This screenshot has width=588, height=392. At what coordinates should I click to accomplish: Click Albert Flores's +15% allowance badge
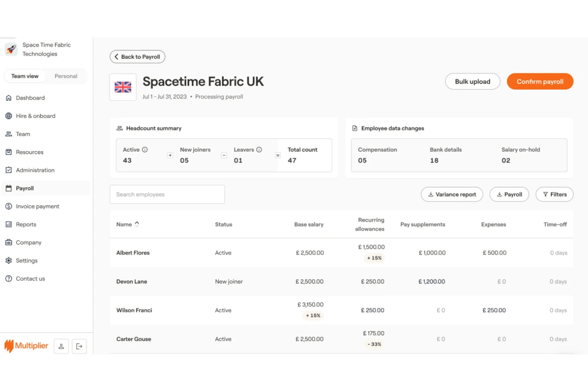pyautogui.click(x=374, y=258)
